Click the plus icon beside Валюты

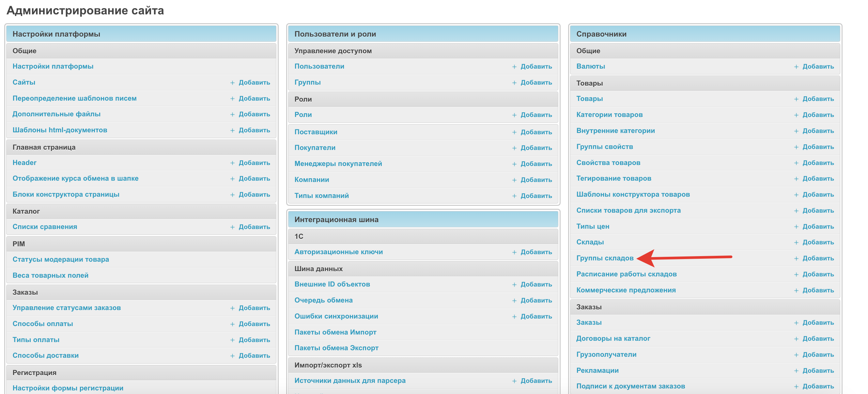(x=796, y=67)
